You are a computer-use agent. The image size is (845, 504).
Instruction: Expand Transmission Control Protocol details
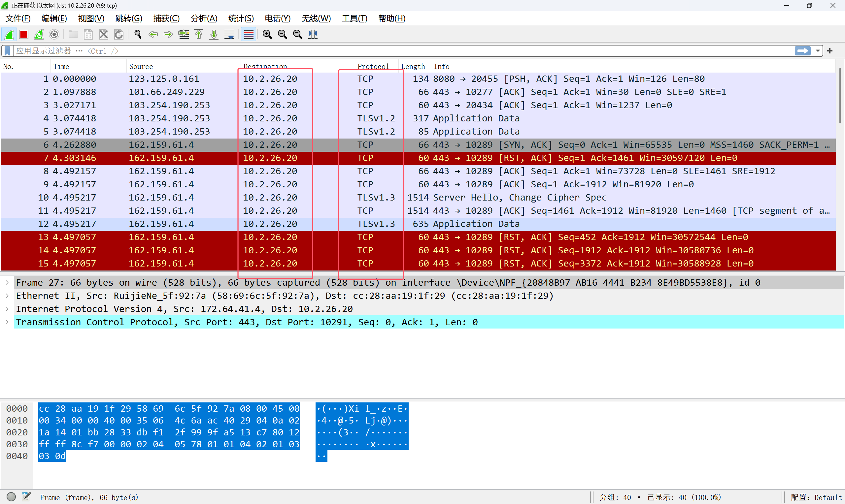(7, 322)
